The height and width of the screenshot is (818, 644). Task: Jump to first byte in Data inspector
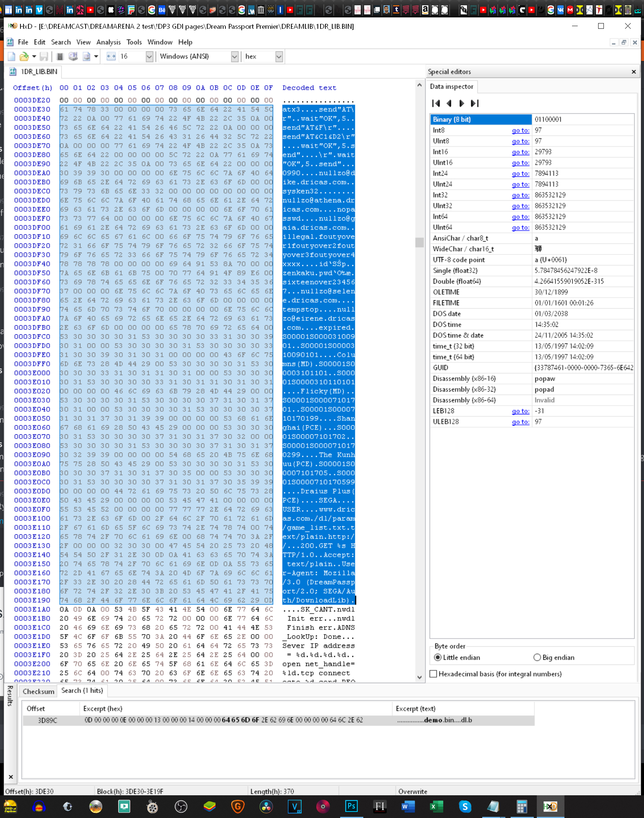(x=436, y=103)
